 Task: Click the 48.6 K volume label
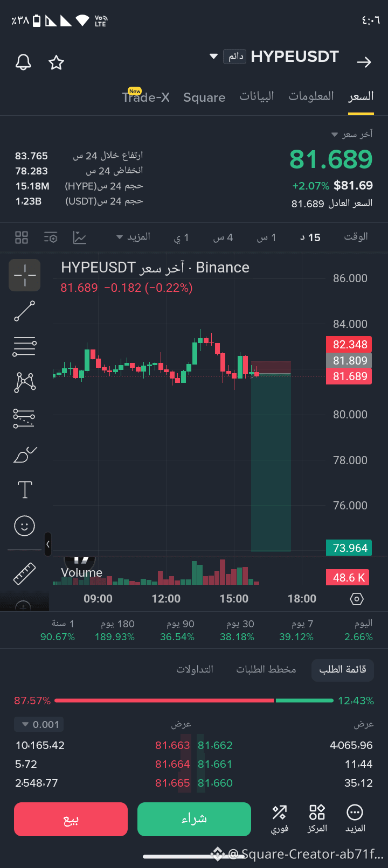click(348, 578)
